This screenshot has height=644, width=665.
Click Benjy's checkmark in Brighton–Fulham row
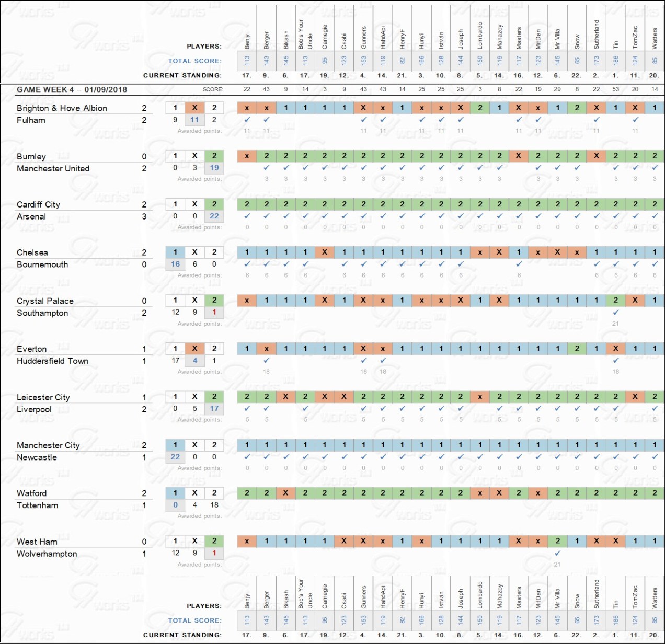coord(247,120)
